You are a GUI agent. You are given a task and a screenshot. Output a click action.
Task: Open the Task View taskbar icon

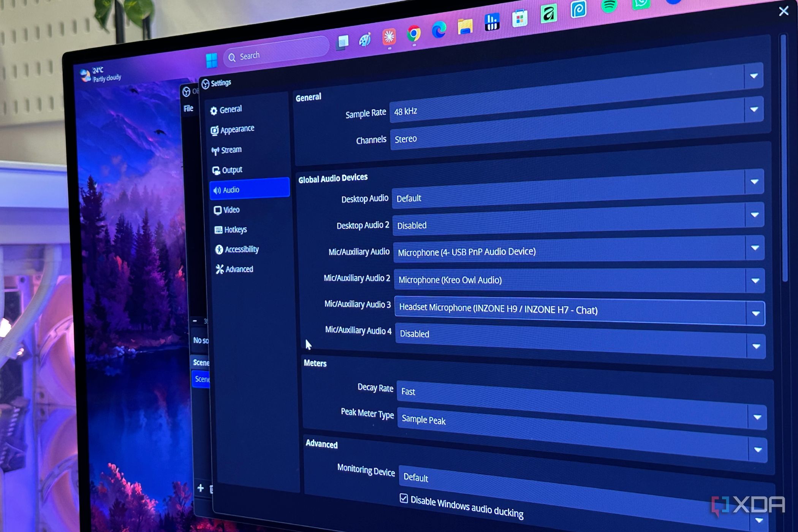pyautogui.click(x=343, y=42)
